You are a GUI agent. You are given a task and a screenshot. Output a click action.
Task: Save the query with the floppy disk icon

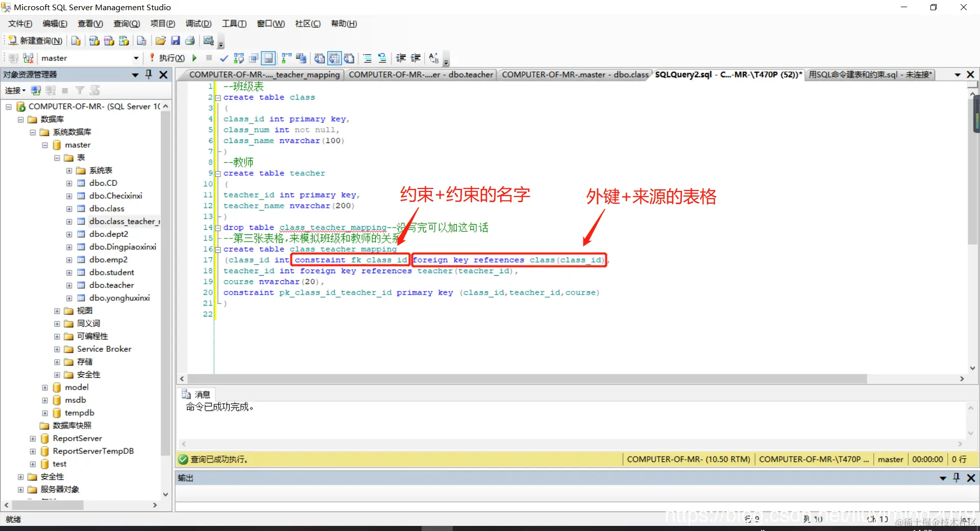[x=175, y=41]
